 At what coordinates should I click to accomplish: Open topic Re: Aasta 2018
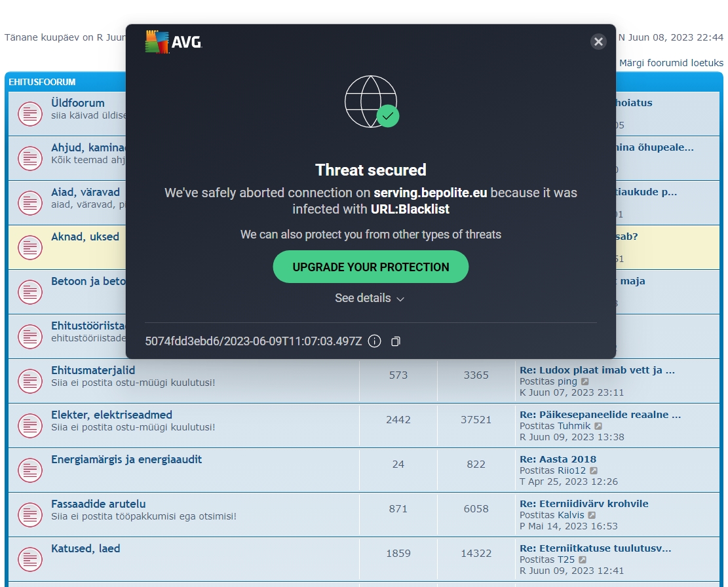558,459
